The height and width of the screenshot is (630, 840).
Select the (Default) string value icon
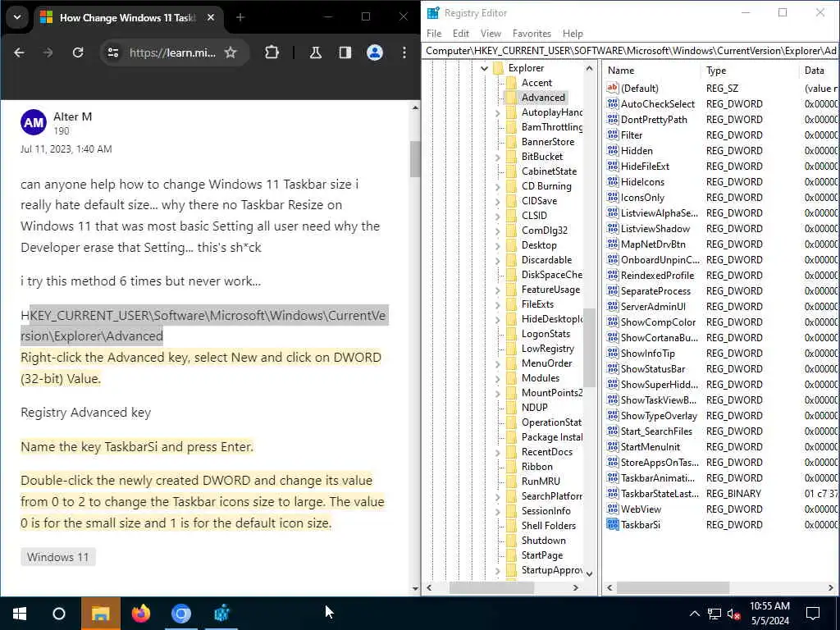(x=612, y=88)
